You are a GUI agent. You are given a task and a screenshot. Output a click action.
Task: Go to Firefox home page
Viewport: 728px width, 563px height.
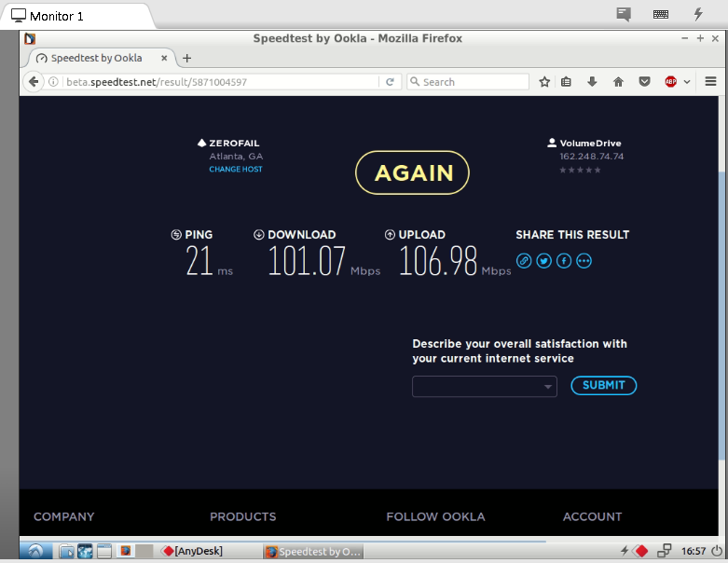click(x=618, y=82)
